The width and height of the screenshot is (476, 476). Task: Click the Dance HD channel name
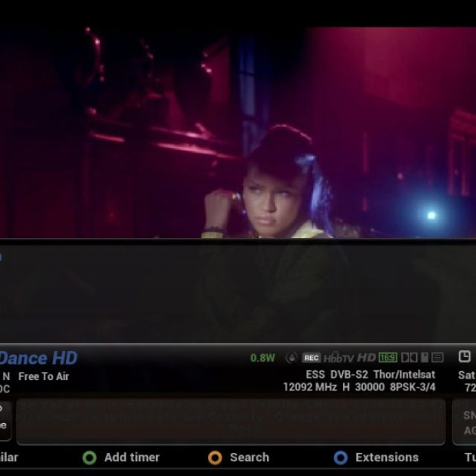tap(38, 358)
